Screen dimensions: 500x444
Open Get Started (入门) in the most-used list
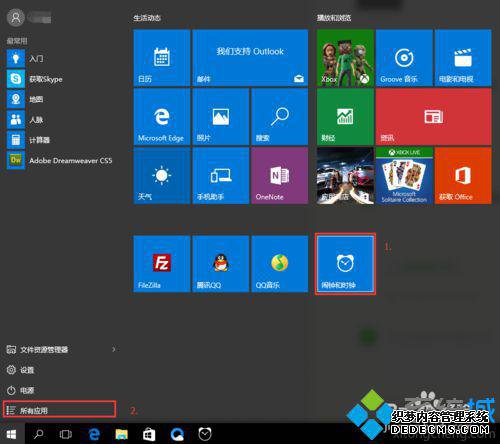[x=60, y=59]
